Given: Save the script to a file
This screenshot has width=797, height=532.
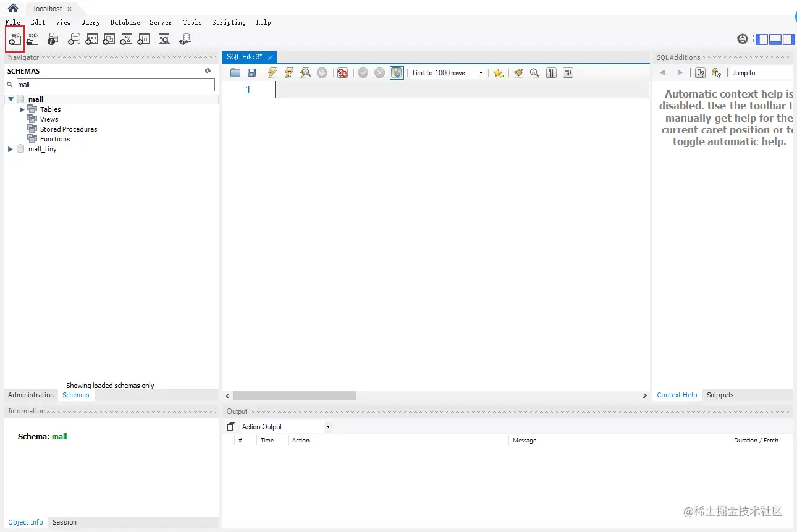Looking at the screenshot, I should point(252,73).
